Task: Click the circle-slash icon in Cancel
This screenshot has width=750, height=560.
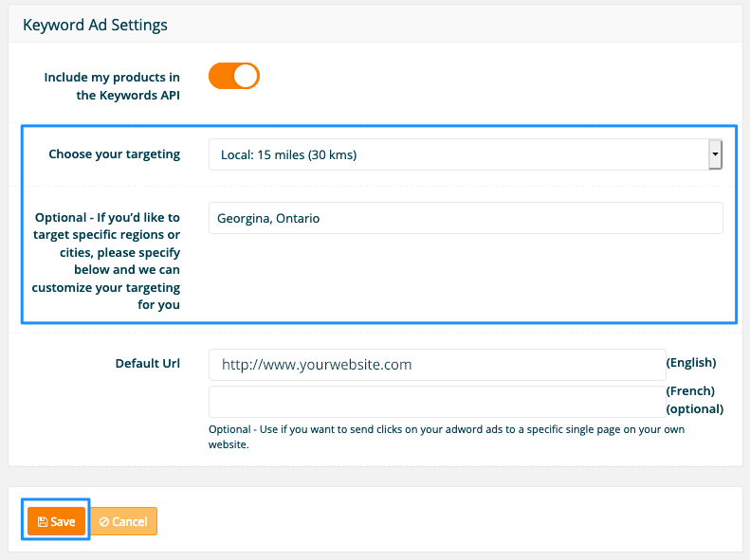Action: click(x=103, y=522)
